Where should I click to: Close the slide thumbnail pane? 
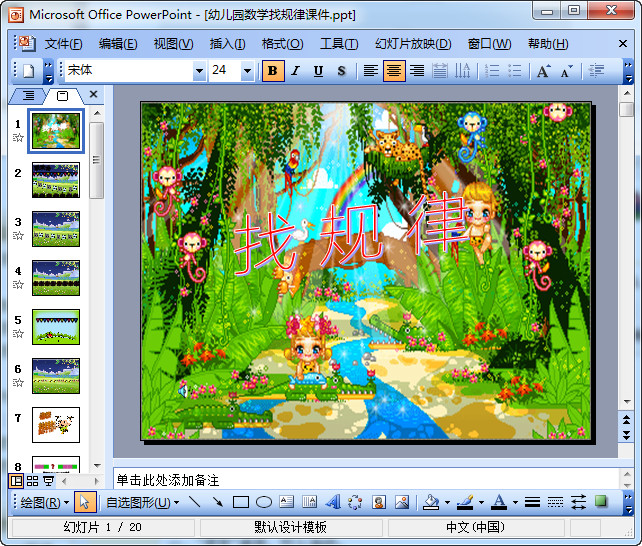[x=93, y=95]
